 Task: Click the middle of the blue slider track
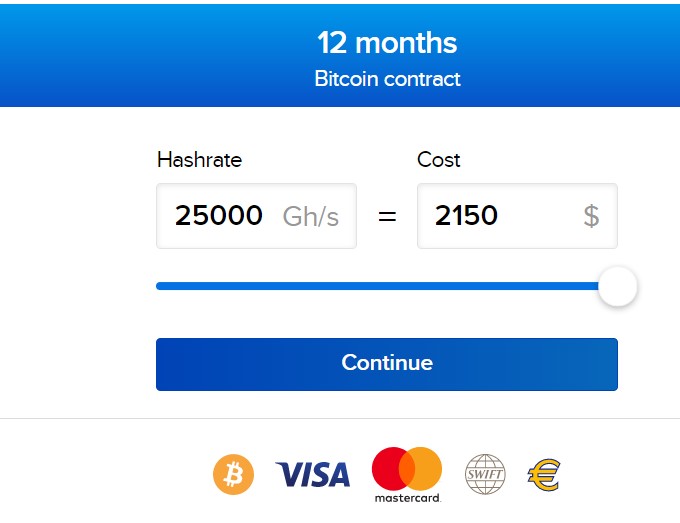point(377,286)
